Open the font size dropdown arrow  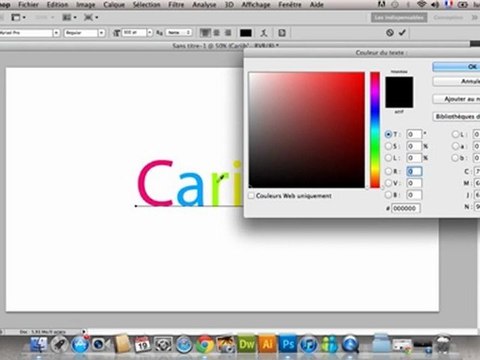click(150, 33)
